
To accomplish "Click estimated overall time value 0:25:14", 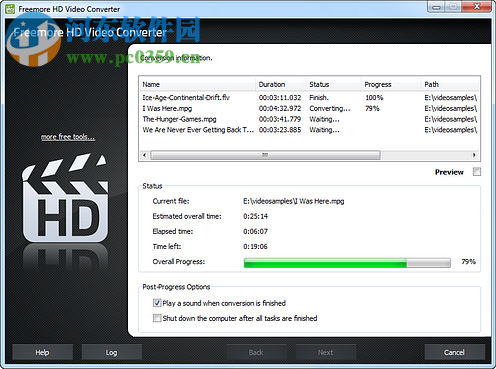I will click(x=255, y=216).
